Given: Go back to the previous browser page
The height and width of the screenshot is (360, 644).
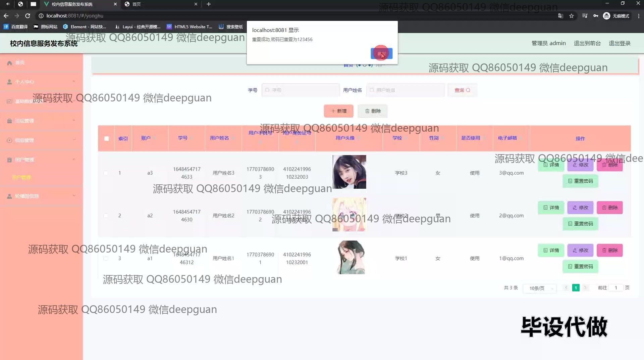Looking at the screenshot, I should point(6,16).
